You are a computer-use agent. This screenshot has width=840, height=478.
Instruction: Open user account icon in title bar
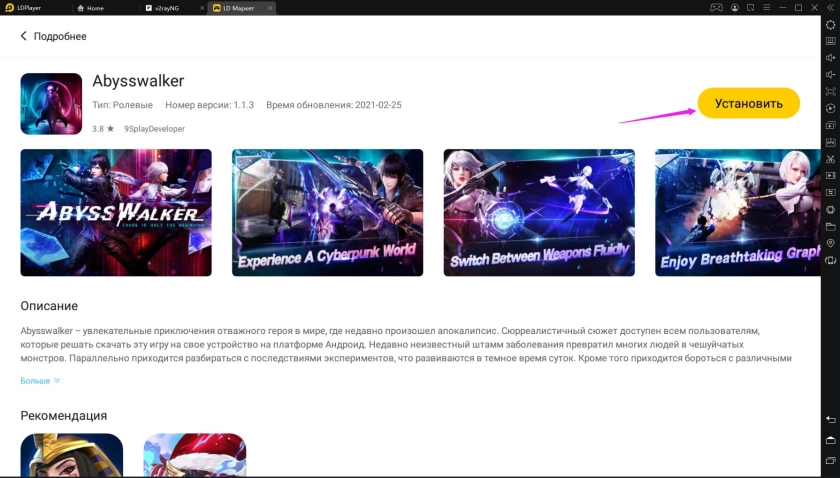735,7
